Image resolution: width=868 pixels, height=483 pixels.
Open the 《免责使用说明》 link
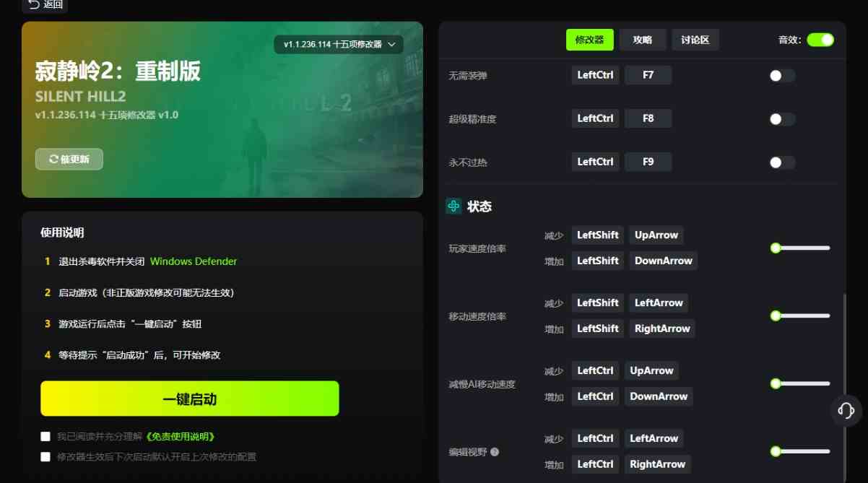(x=181, y=437)
